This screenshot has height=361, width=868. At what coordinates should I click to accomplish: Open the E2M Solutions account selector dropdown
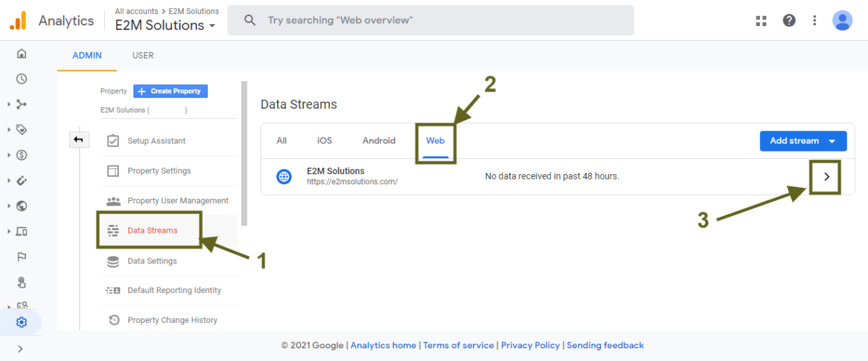click(166, 25)
